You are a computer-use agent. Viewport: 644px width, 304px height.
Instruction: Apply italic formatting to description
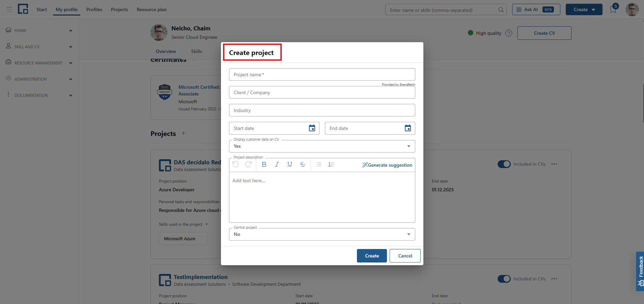[277, 164]
